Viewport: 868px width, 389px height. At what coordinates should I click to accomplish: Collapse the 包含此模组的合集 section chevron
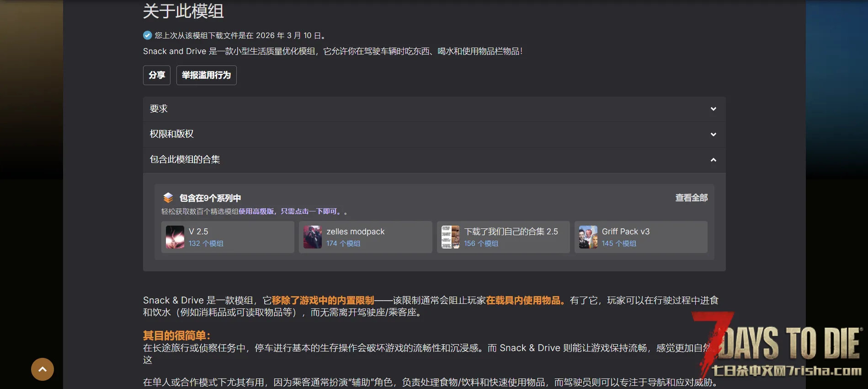tap(713, 160)
